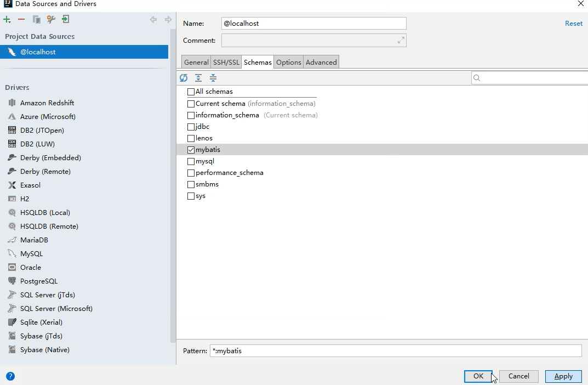Click the Name input field

(314, 23)
